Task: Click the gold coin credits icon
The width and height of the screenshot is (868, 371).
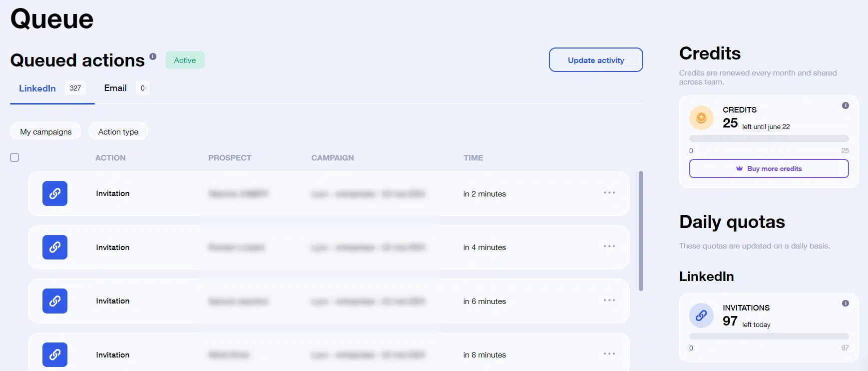Action: [701, 117]
